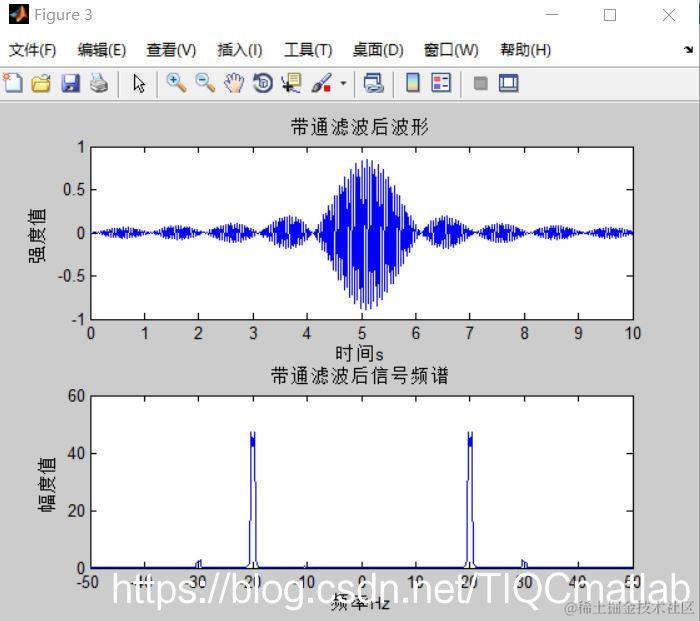This screenshot has height=621, width=700.
Task: Open the 查看(V) menu
Action: (x=171, y=50)
